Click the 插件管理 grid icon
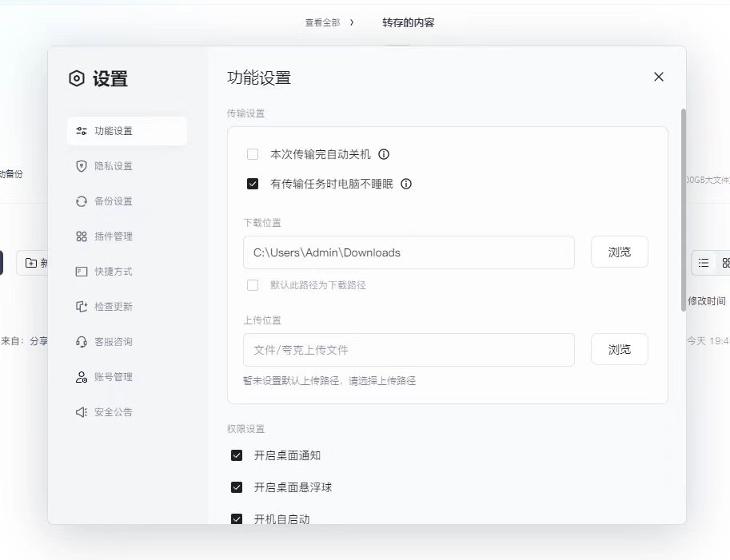 pos(81,236)
